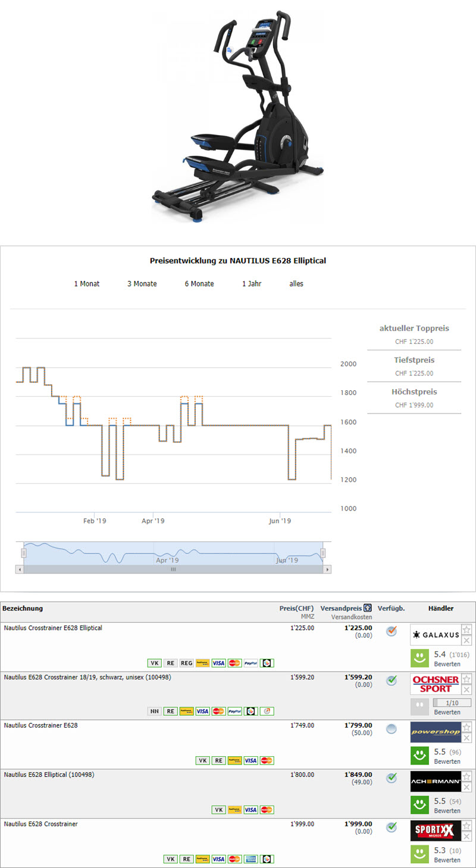The image size is (476, 868).
Task: Star SportXX as a favorite merchant
Action: point(466,826)
